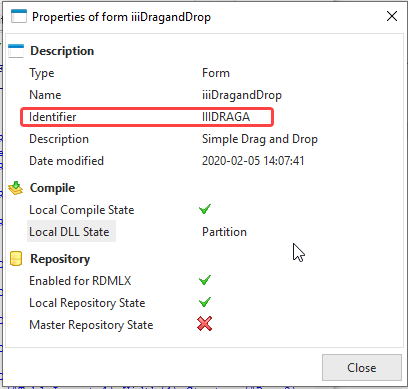Click the Enabled for RDMLX green checkmark
408x389 pixels.
pyautogui.click(x=205, y=280)
